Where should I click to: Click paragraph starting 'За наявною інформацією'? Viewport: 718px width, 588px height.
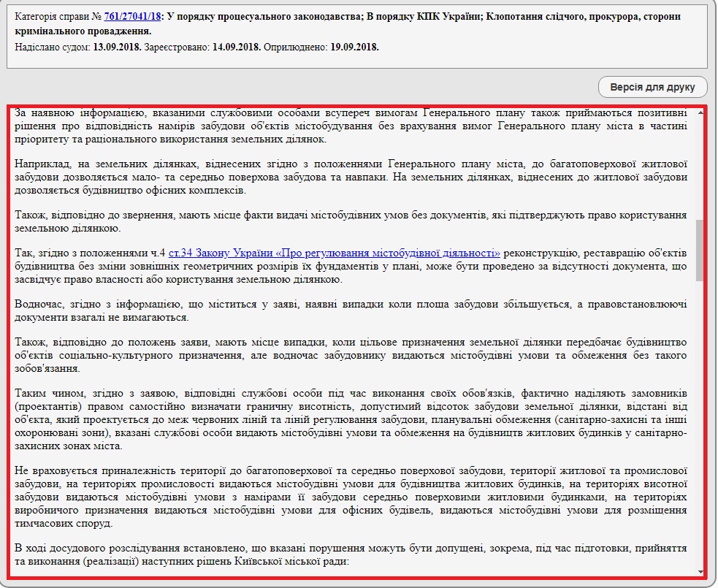click(351, 126)
